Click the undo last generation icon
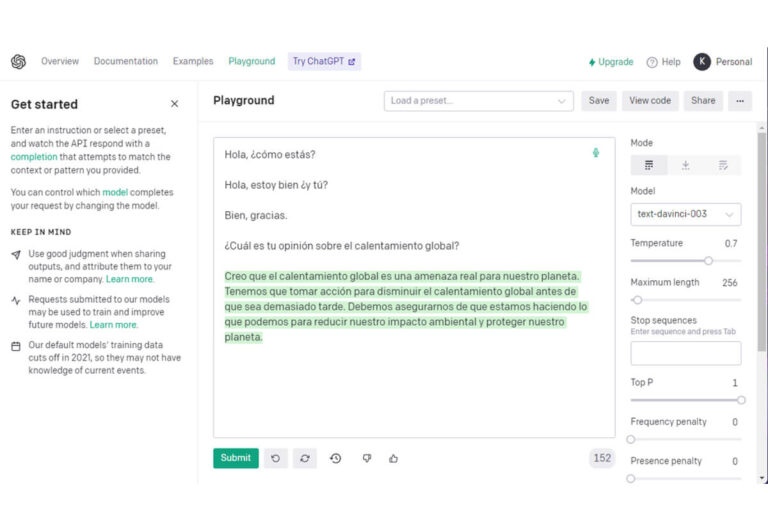Viewport: 768px width, 512px height. (x=276, y=458)
